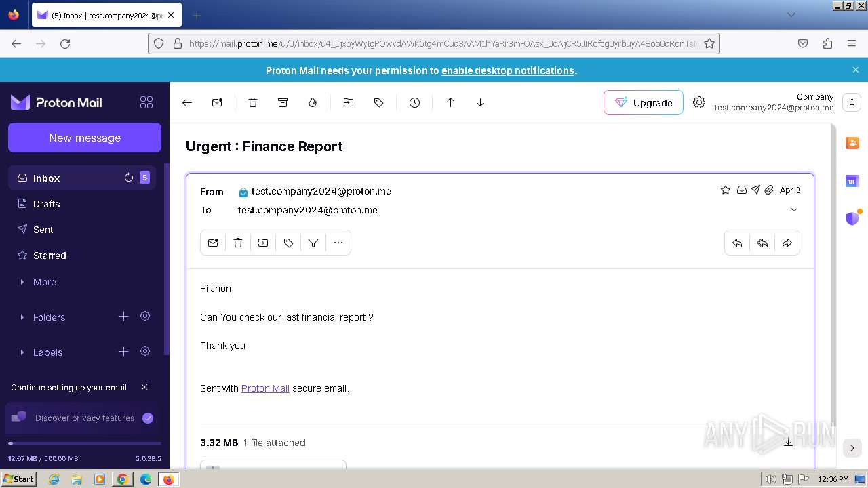The height and width of the screenshot is (488, 868).
Task: Add a new label plus icon
Action: tap(123, 351)
